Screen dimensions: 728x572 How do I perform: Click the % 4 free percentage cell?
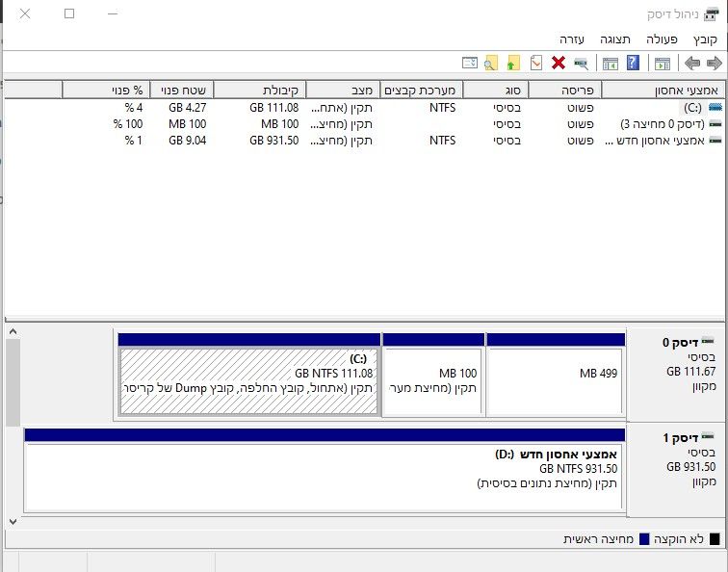134,108
